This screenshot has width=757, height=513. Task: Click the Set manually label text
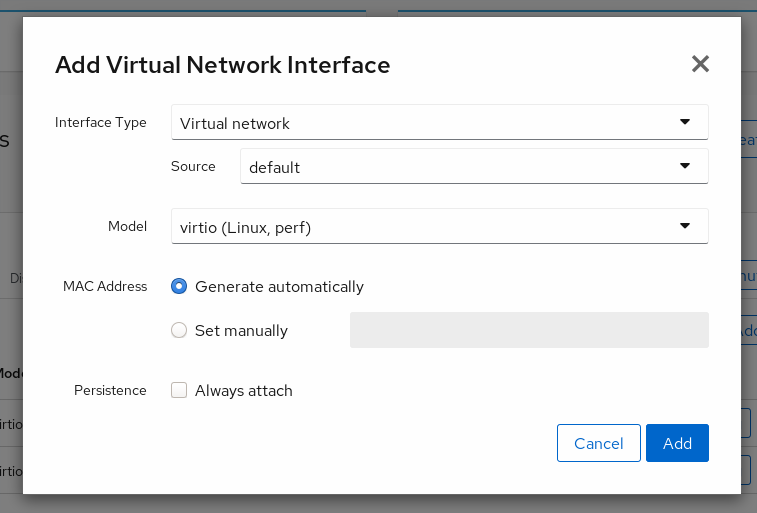coord(241,331)
